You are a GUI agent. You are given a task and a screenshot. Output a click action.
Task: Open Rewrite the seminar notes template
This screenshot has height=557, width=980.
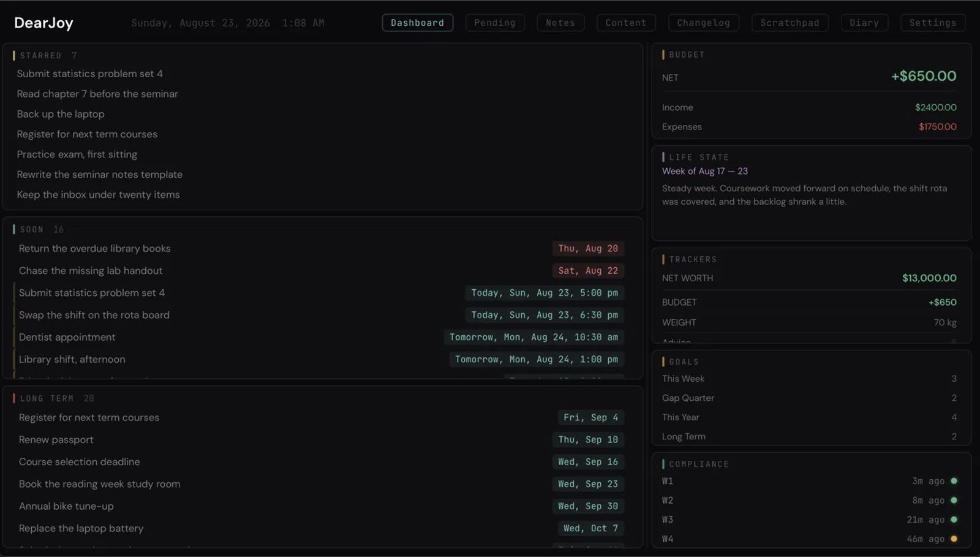100,175
